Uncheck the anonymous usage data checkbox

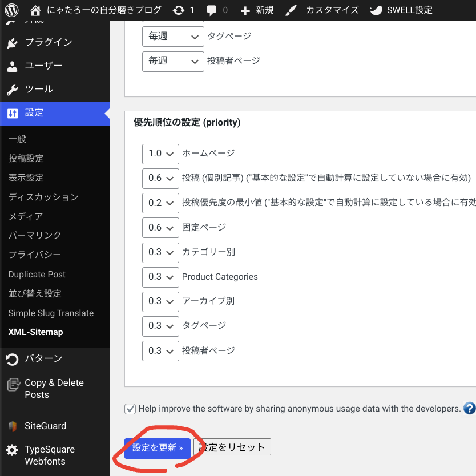[x=130, y=409]
